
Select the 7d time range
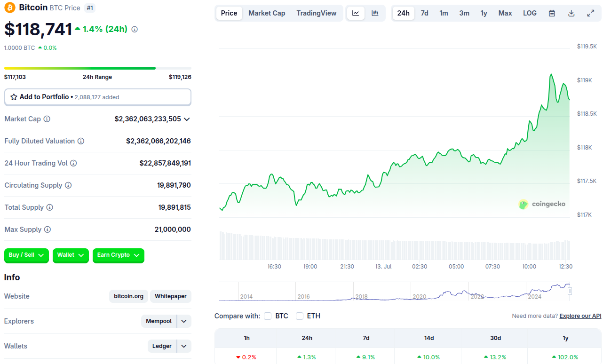424,13
